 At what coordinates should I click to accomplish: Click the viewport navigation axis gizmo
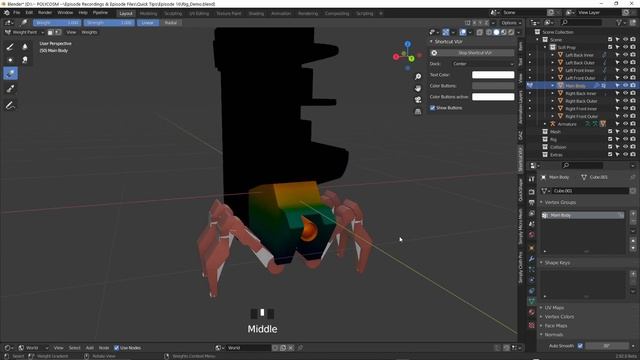[x=407, y=56]
